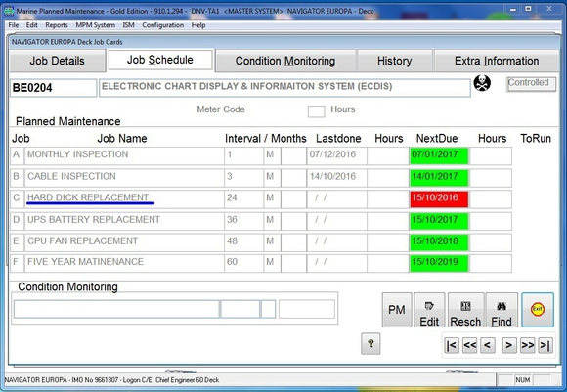Viewport: 567px width, 392px height.
Task: Open the MPM System menu
Action: [x=96, y=25]
